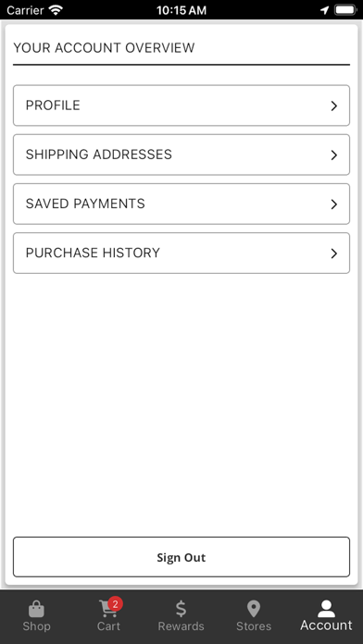Expand Purchase History chevron arrow
Viewport: 363px width, 644px height.
[x=334, y=254]
